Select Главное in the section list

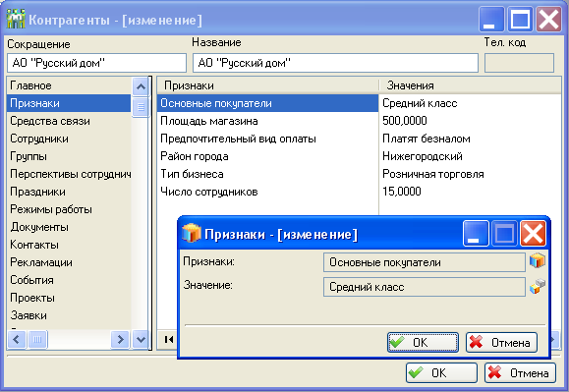tap(69, 85)
